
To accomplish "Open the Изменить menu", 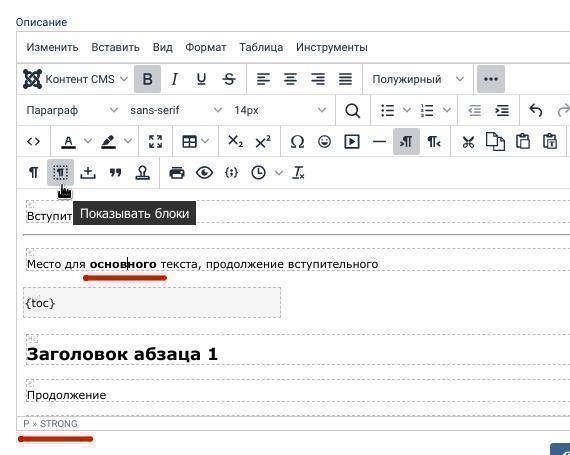I will pos(52,47).
